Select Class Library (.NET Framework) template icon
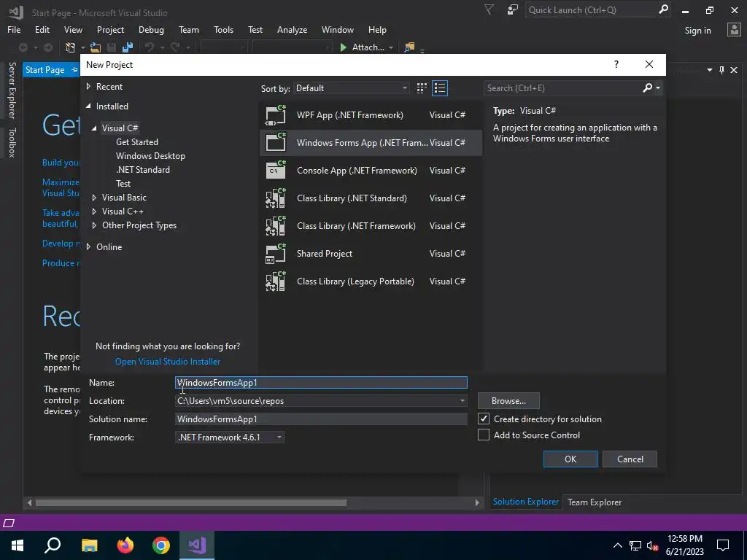The width and height of the screenshot is (747, 560). tap(276, 226)
